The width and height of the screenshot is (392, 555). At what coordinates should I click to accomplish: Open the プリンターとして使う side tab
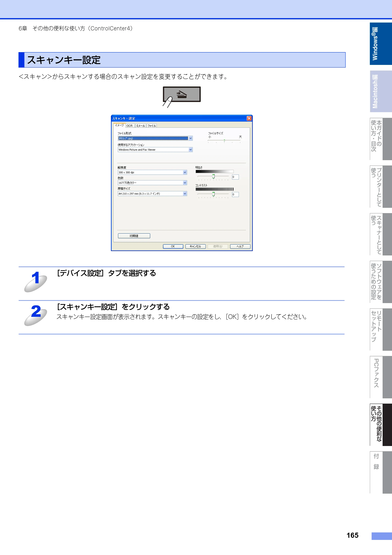pos(381,187)
